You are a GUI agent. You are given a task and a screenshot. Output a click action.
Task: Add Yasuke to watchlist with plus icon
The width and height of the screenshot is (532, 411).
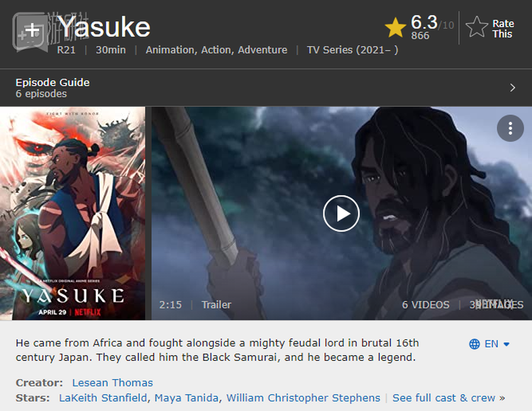(32, 30)
